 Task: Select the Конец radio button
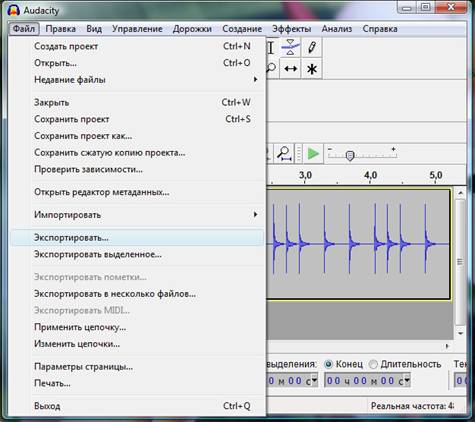click(x=328, y=364)
